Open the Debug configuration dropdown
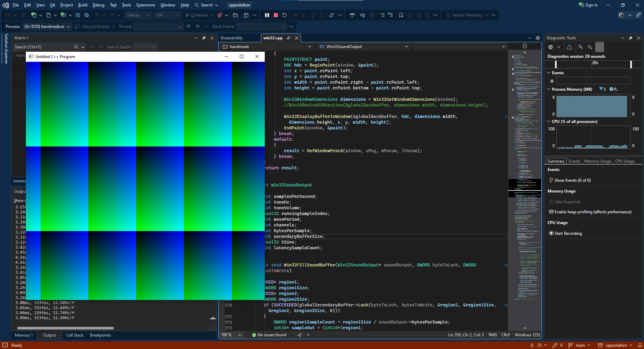 point(138,15)
